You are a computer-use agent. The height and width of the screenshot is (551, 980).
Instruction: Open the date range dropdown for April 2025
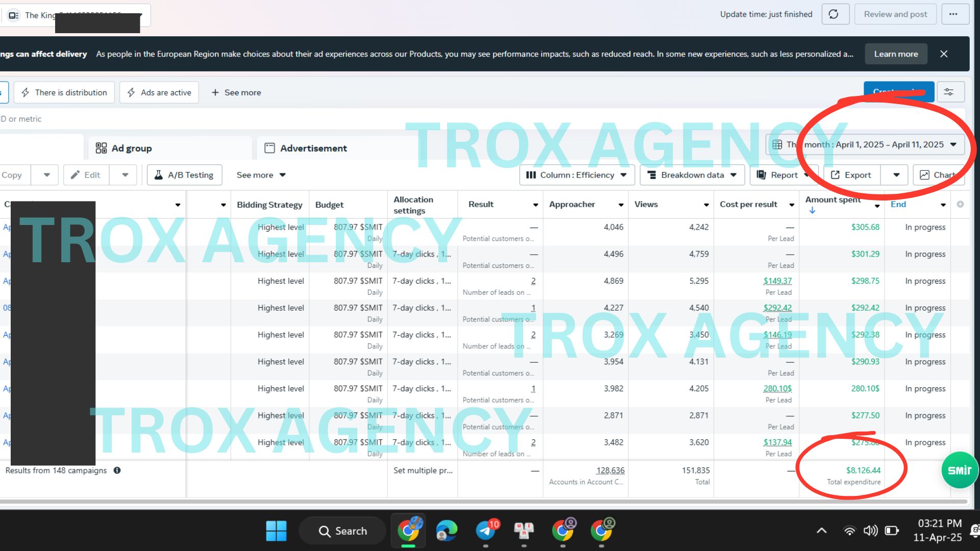pos(866,144)
